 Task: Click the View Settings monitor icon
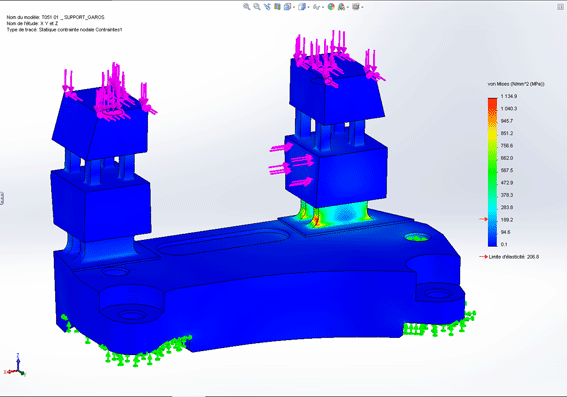click(x=356, y=7)
